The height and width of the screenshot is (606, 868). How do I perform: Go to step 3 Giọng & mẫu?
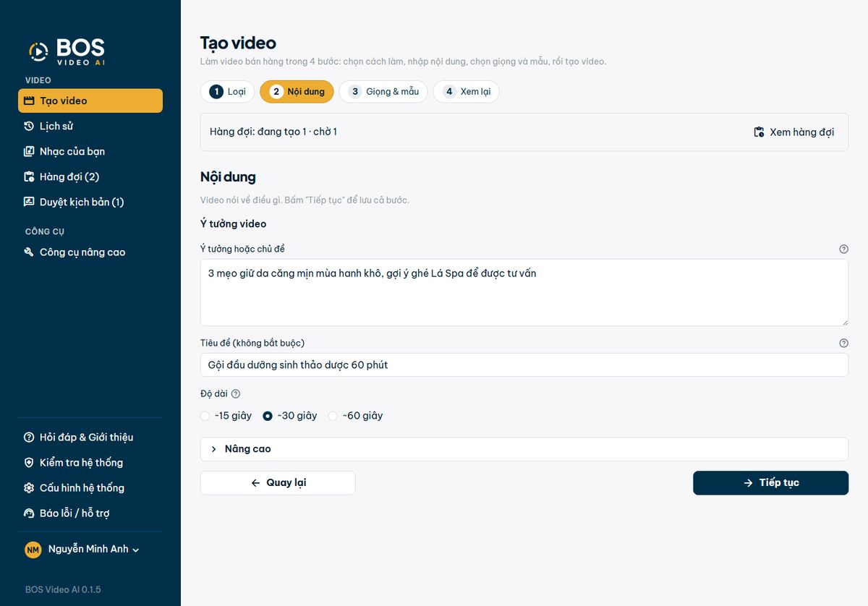click(383, 92)
